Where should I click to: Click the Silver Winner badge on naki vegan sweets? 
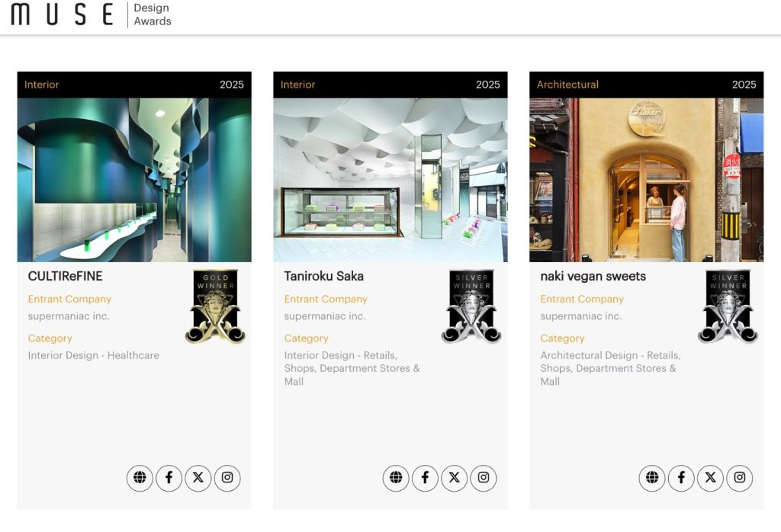(x=728, y=306)
